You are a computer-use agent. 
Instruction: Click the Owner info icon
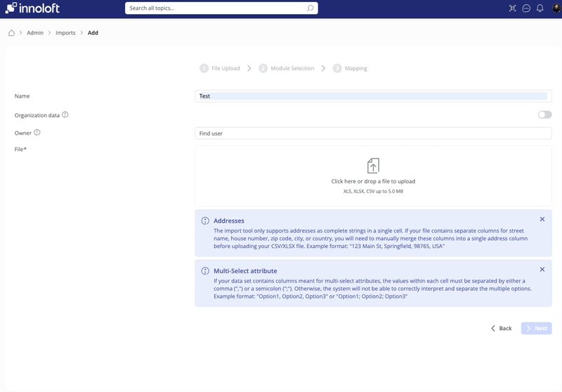37,132
